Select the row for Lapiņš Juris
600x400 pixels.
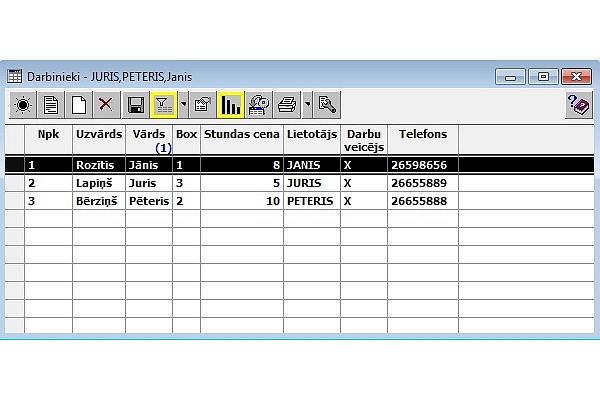[200, 183]
